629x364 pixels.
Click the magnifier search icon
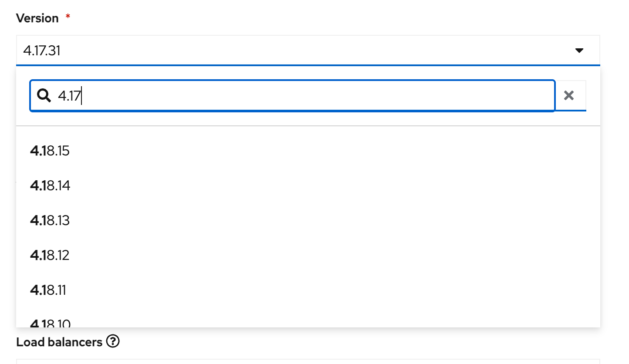pos(44,95)
